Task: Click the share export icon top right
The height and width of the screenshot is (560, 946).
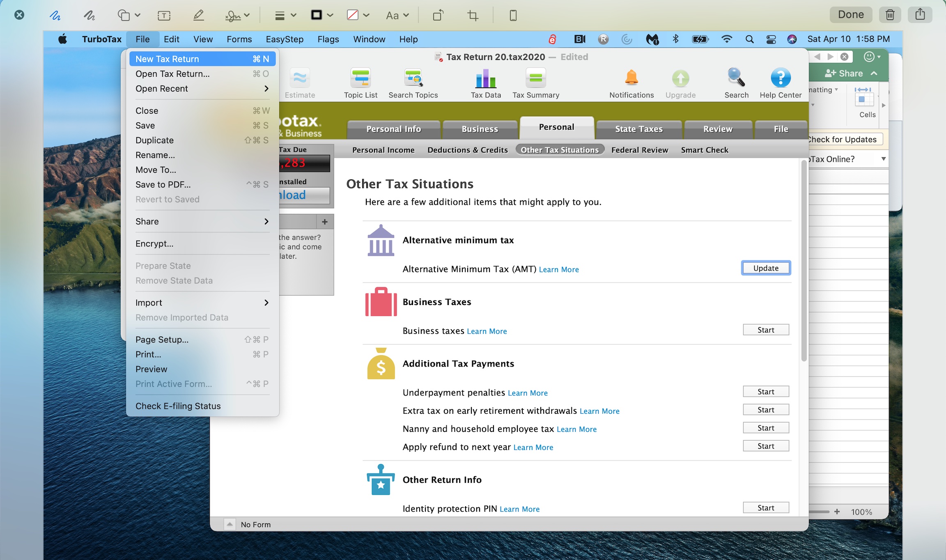Action: pos(920,15)
